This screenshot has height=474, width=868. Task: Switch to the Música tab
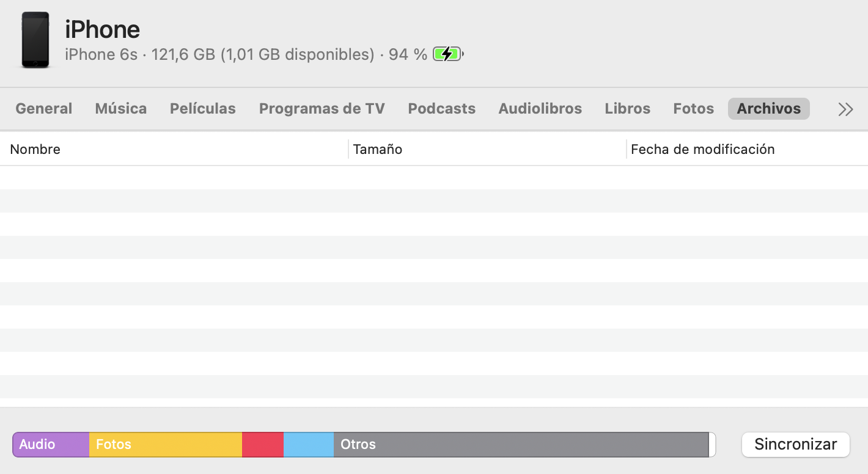[121, 109]
